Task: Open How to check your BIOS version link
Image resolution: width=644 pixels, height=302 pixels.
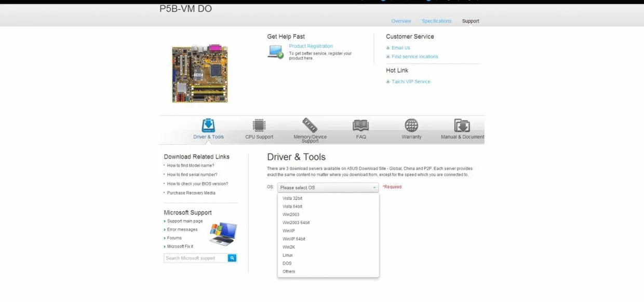Action: coord(197,184)
